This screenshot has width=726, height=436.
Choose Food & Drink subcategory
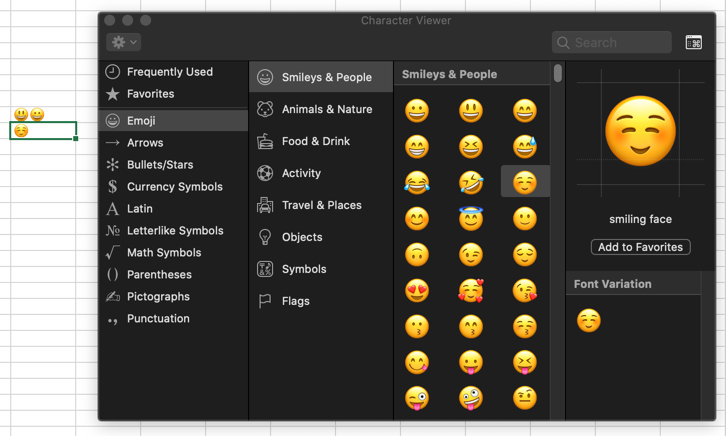click(315, 141)
